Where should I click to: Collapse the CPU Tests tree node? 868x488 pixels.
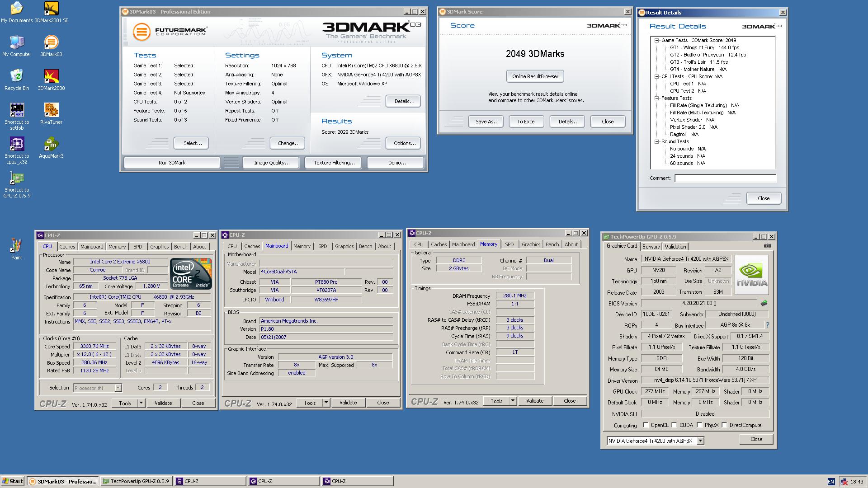point(656,76)
